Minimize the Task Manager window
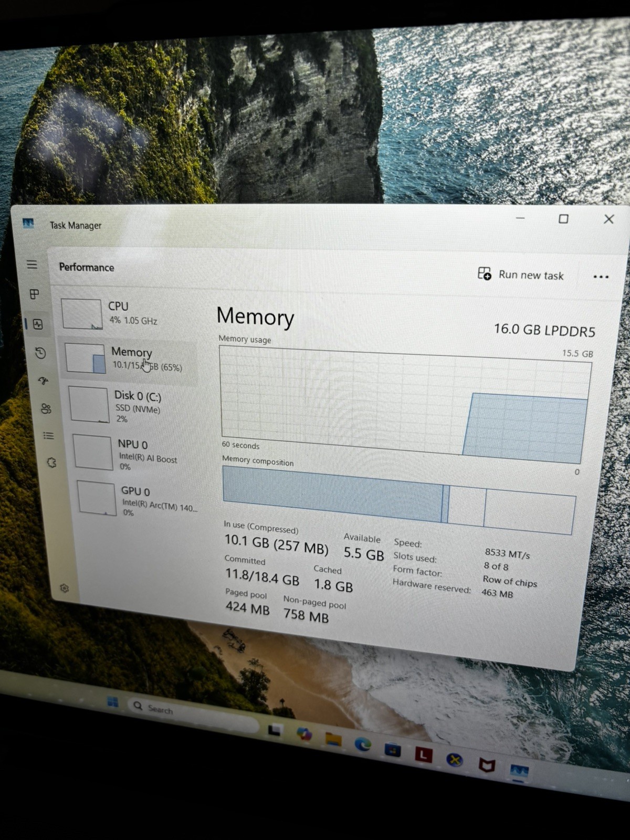Image resolution: width=630 pixels, height=840 pixels. [520, 218]
